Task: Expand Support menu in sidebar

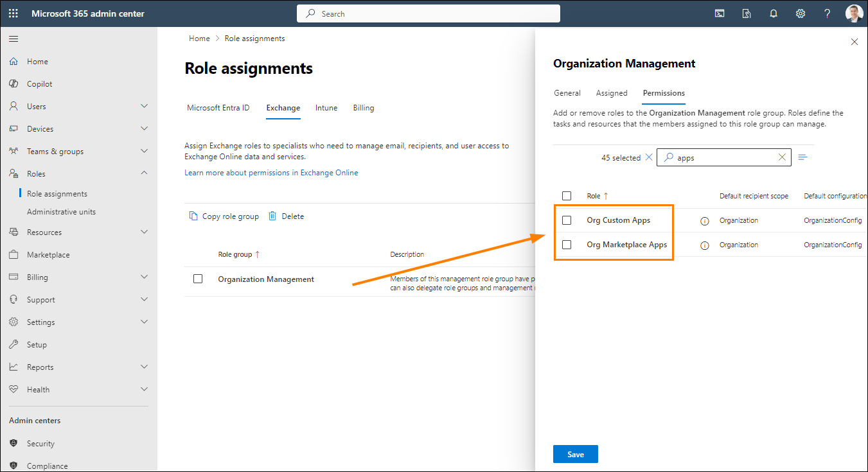Action: click(x=144, y=300)
